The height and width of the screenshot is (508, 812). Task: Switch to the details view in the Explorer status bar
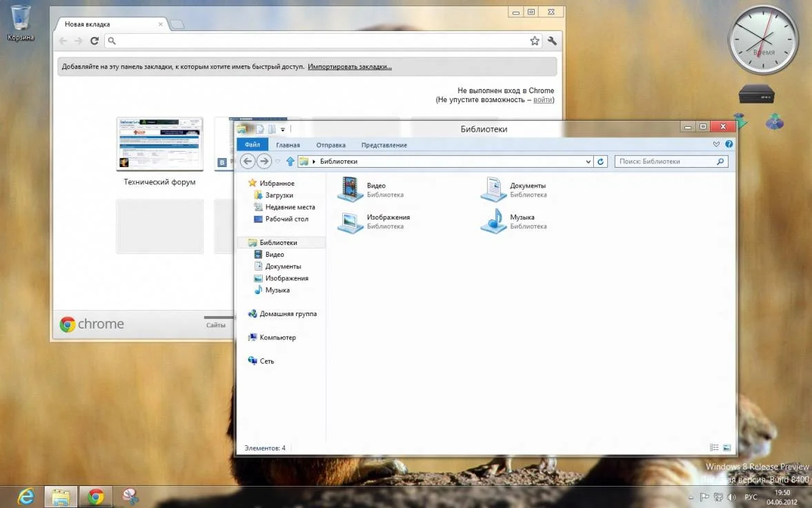click(714, 447)
